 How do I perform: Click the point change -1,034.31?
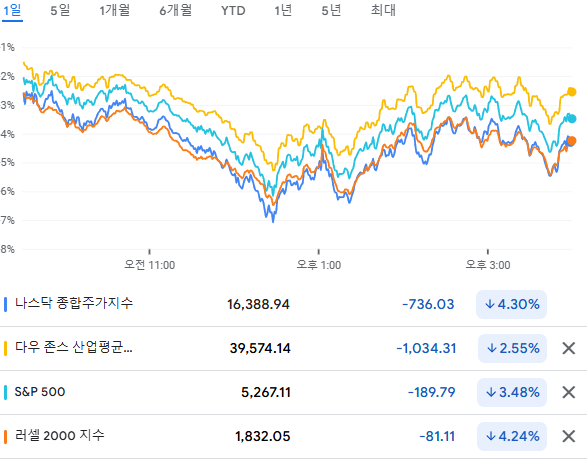426,348
